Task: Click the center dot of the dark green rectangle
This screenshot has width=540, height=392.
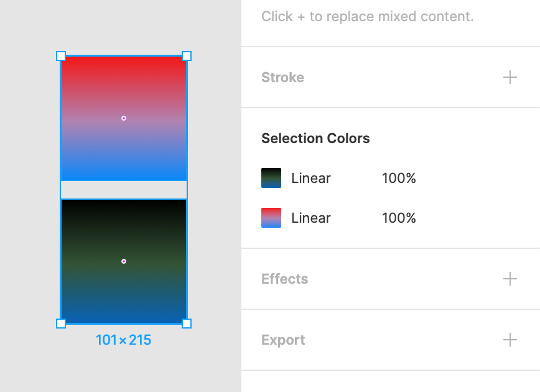Action: 124,261
